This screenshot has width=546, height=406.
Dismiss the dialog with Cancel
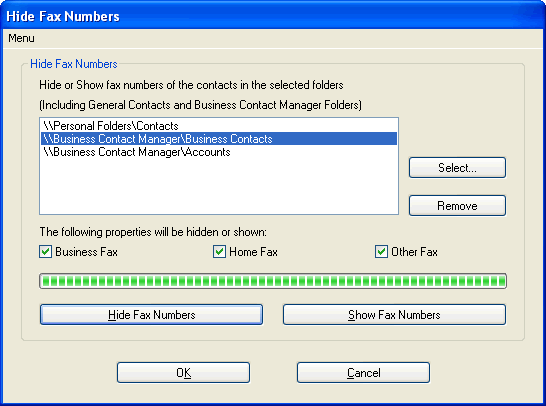[x=364, y=373]
